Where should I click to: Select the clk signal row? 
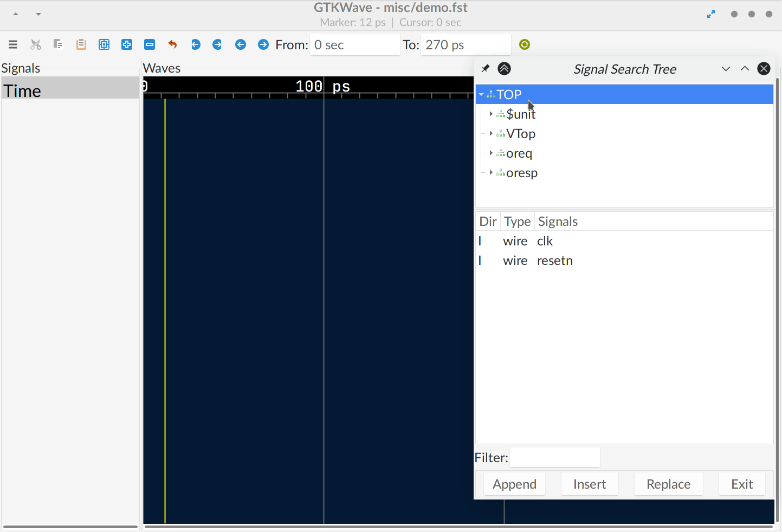(624, 241)
